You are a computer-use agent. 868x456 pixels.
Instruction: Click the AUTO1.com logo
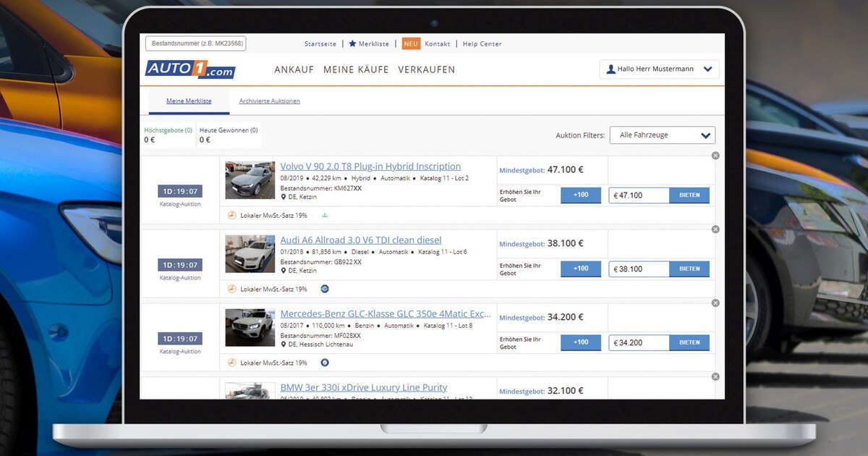point(190,69)
